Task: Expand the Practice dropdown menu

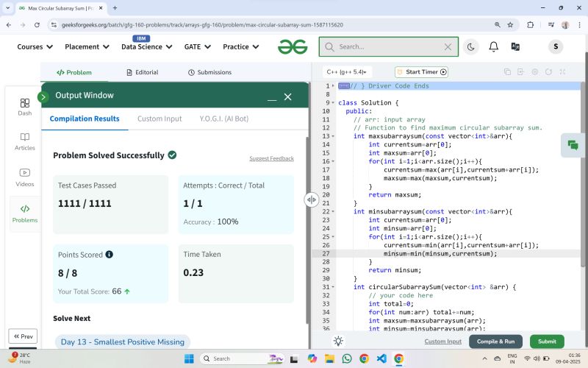Action: tap(241, 47)
